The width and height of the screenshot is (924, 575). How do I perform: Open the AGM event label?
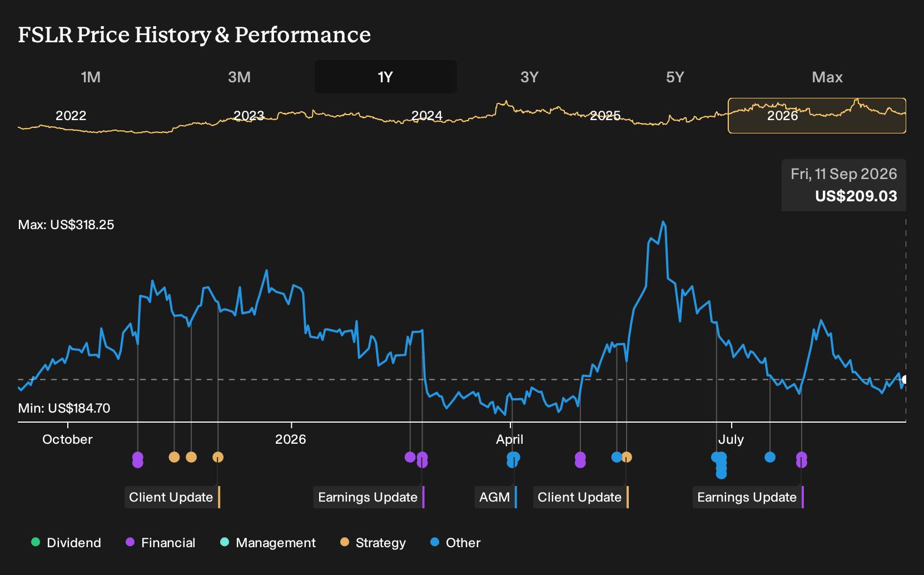(495, 497)
